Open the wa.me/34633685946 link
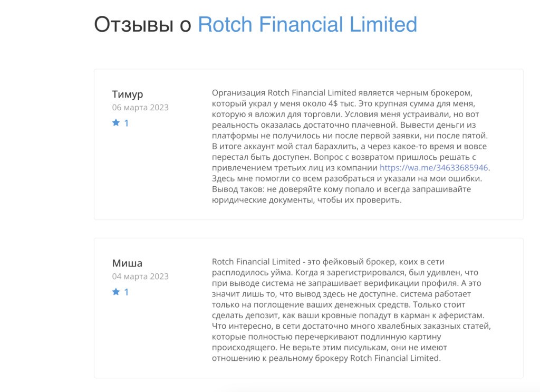The height and width of the screenshot is (392, 540). [433, 168]
